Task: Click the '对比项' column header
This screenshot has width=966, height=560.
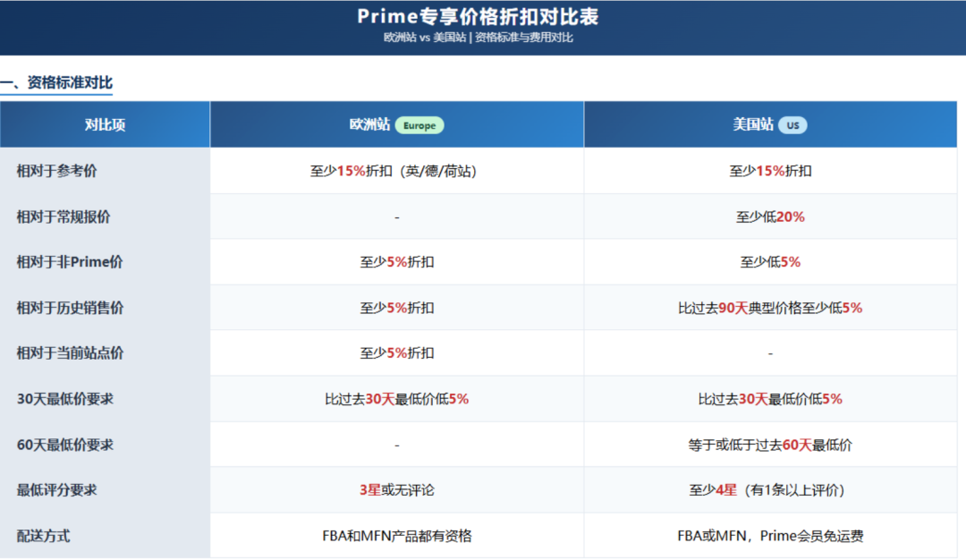Action: coord(105,124)
